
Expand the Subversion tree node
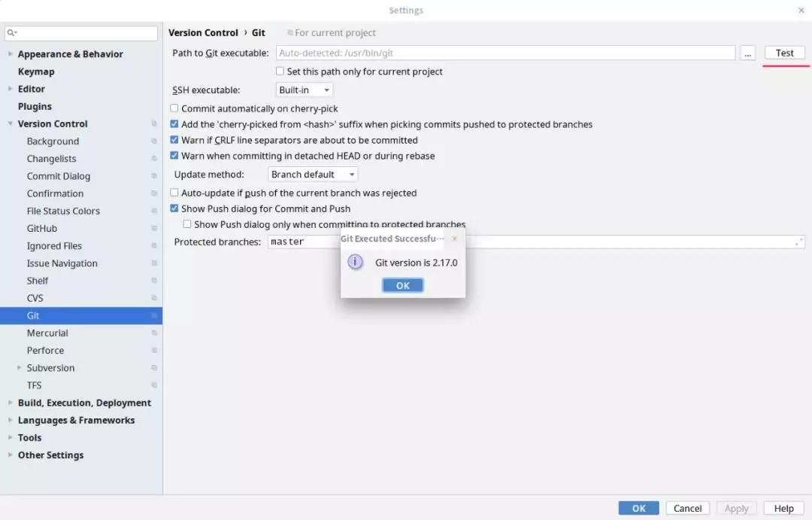pos(20,368)
